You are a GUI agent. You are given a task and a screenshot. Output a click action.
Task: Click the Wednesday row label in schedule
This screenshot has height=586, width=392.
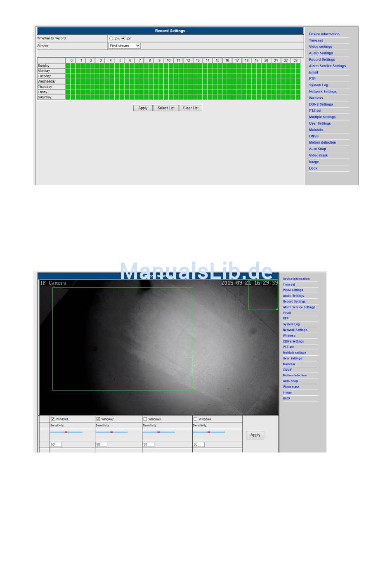pos(51,81)
